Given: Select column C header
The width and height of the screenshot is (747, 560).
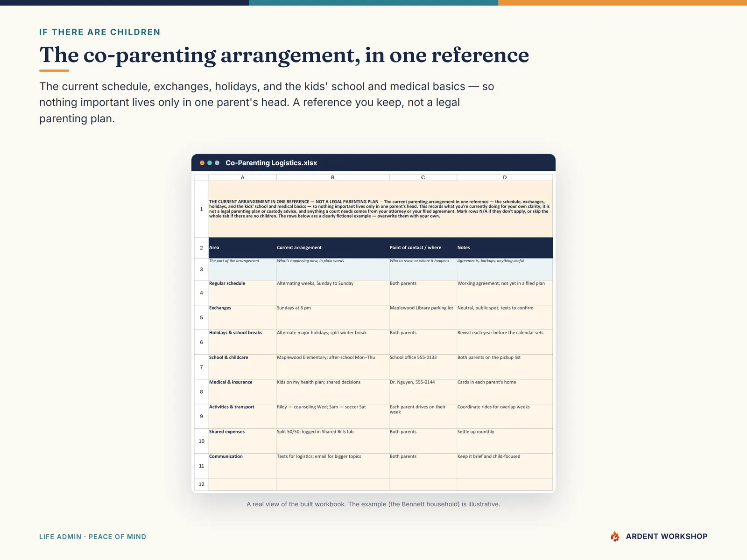Looking at the screenshot, I should coord(423,177).
